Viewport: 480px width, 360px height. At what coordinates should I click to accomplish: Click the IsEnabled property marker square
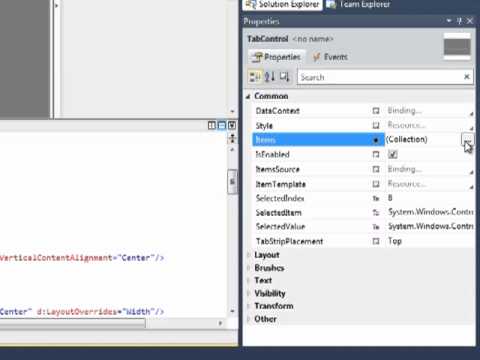pos(376,154)
